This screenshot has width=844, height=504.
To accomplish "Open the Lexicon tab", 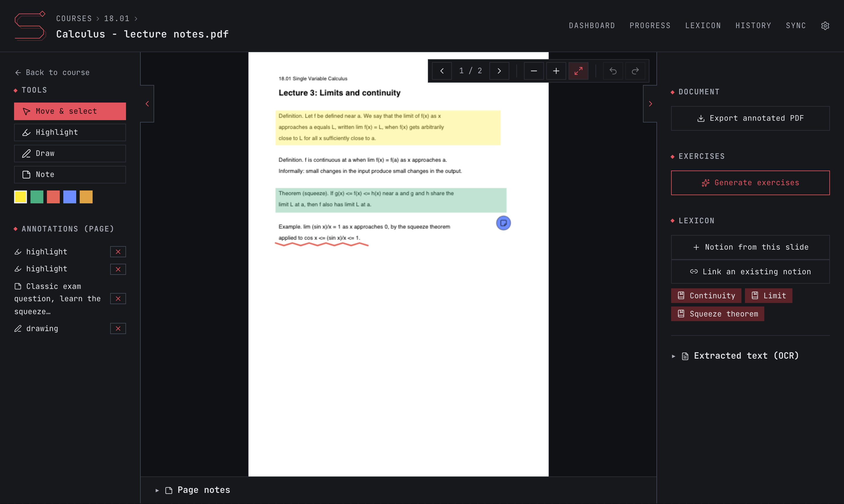I will [703, 25].
